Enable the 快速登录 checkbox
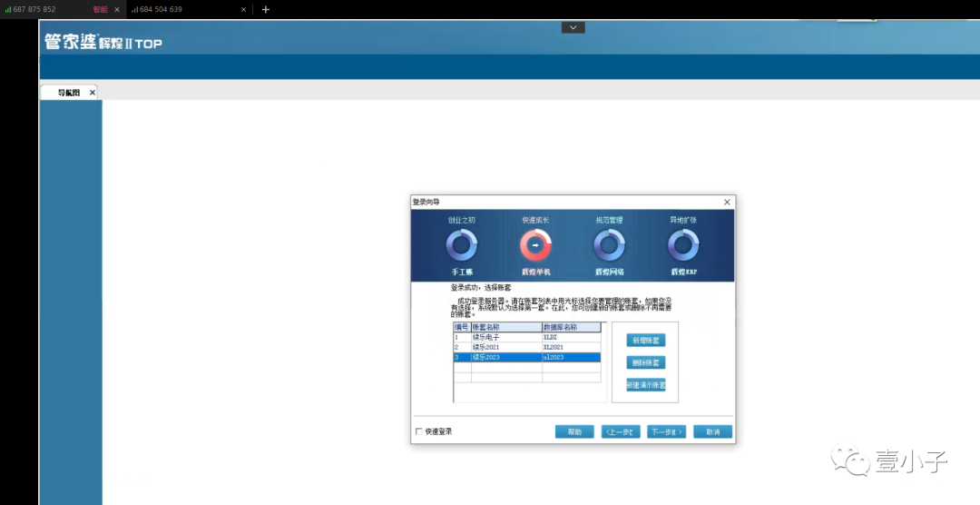This screenshot has width=980, height=505. (x=418, y=431)
